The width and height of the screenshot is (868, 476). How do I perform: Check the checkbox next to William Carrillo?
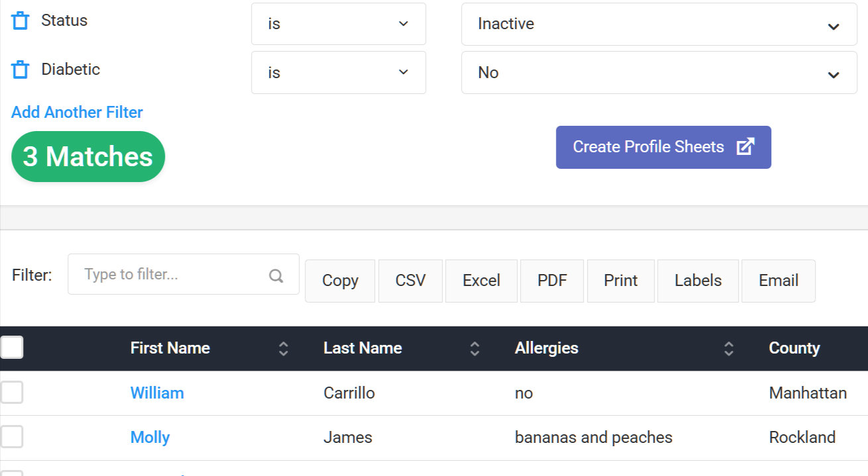click(x=12, y=392)
